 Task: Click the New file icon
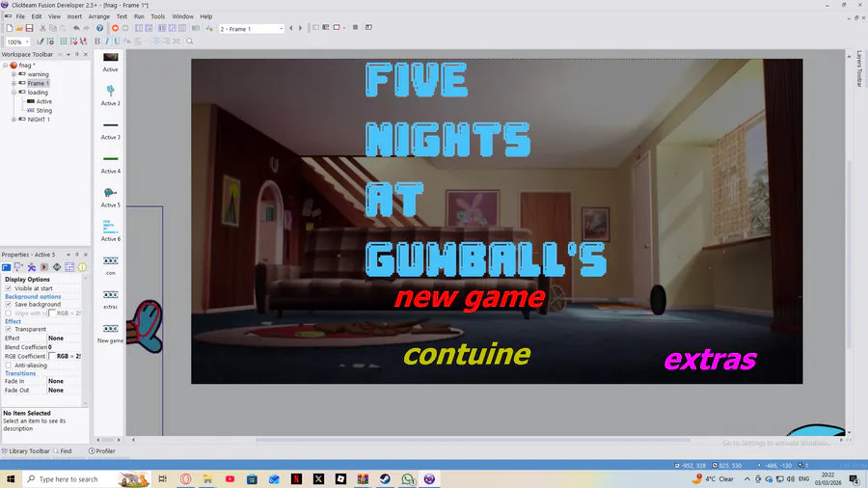click(x=10, y=28)
